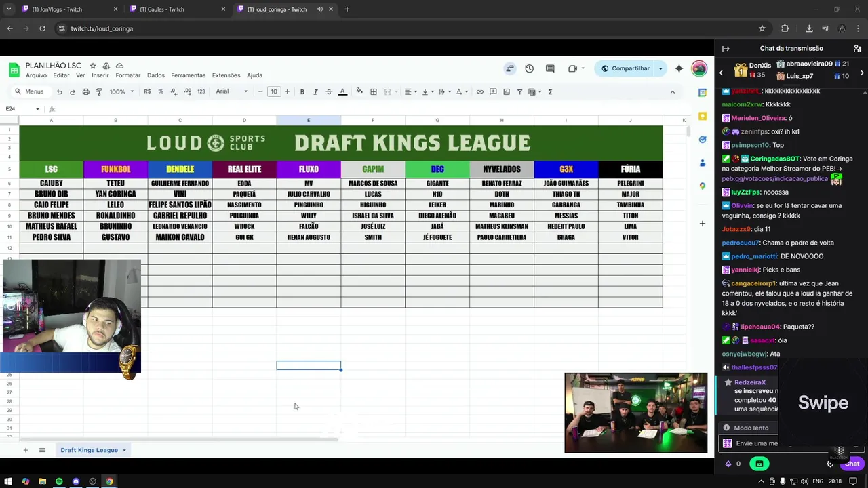Click the font size field showing 10
Screen dimensions: 868x488
pos(274,91)
